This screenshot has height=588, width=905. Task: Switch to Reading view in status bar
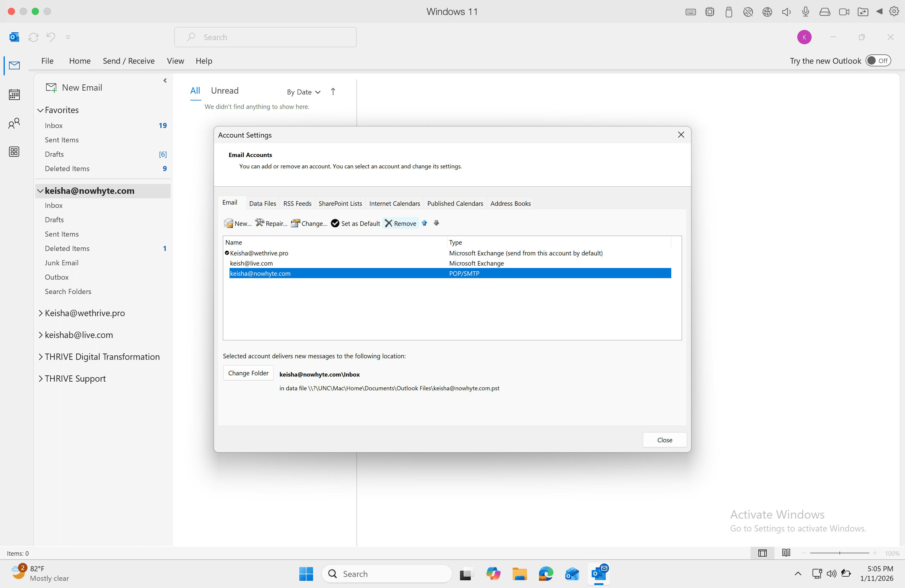(786, 553)
